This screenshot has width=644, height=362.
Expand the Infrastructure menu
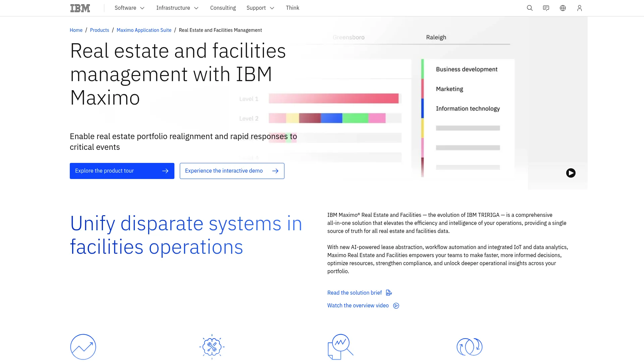(x=177, y=8)
